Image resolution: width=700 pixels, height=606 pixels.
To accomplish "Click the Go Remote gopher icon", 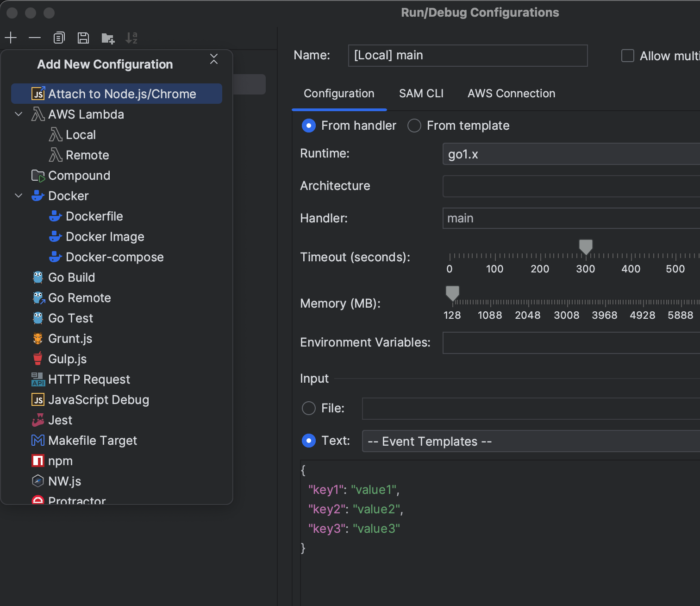I will (38, 297).
